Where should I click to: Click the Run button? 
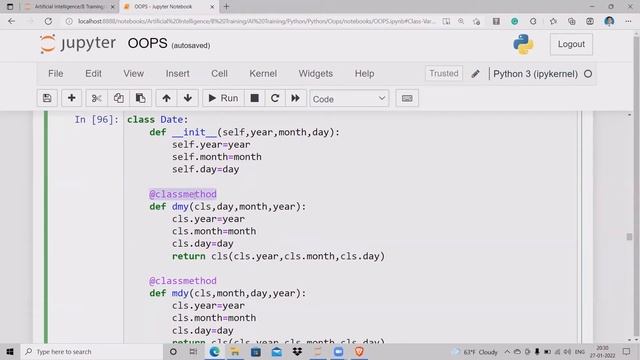tap(223, 98)
